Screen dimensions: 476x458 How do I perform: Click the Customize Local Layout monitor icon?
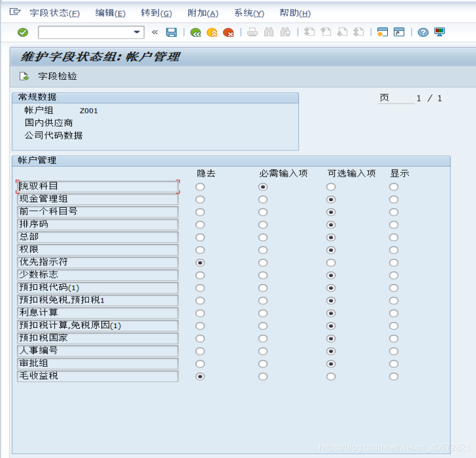tap(440, 32)
